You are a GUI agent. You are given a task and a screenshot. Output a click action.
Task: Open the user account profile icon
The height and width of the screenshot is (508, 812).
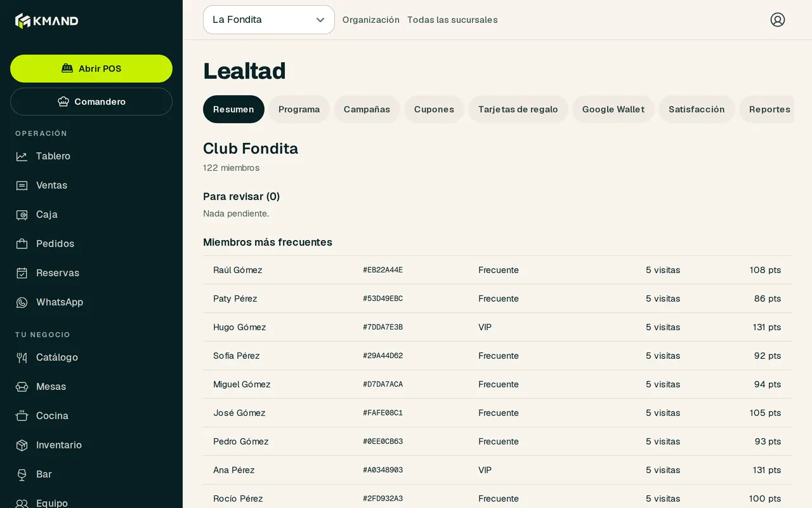[778, 20]
